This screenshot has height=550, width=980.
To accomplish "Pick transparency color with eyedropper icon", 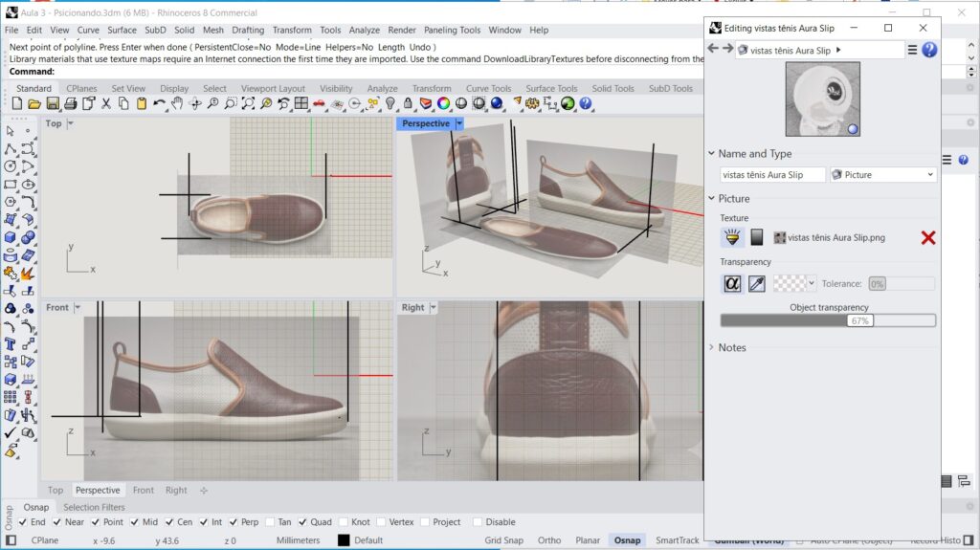I will tap(756, 284).
